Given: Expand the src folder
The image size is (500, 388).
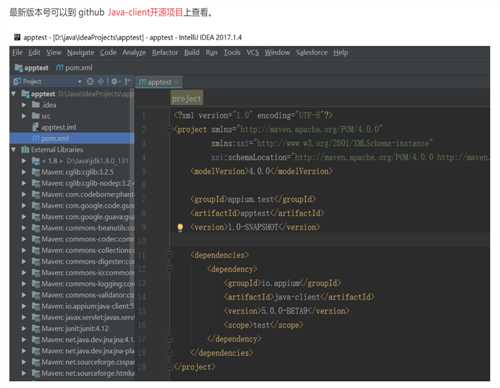Looking at the screenshot, I should (24, 116).
